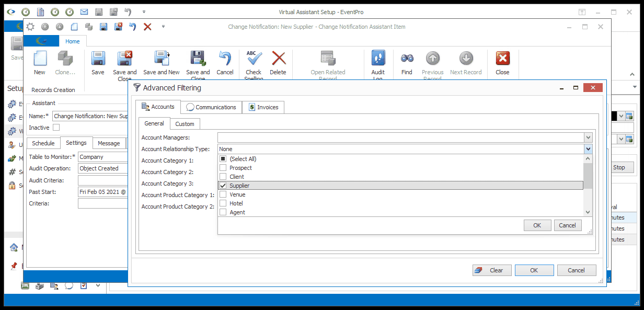This screenshot has height=310, width=644.
Task: Click the quick-access save and close icon
Action: [x=118, y=27]
